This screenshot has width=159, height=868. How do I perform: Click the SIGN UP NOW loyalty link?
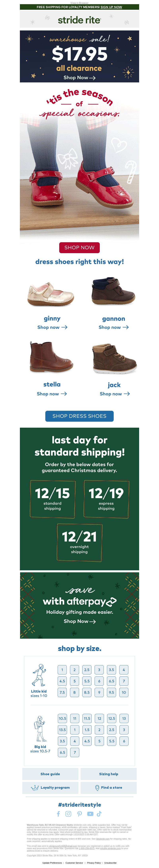coord(111,7)
